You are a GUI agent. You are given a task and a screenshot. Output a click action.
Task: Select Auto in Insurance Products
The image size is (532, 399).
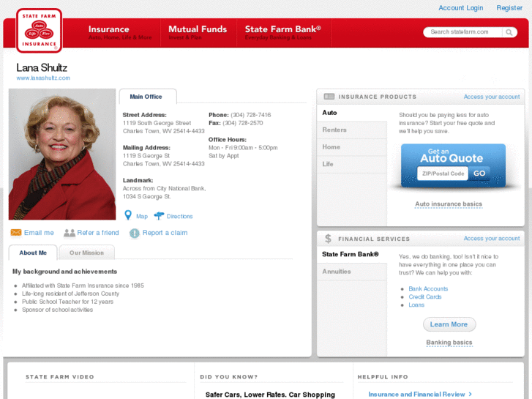click(352, 113)
